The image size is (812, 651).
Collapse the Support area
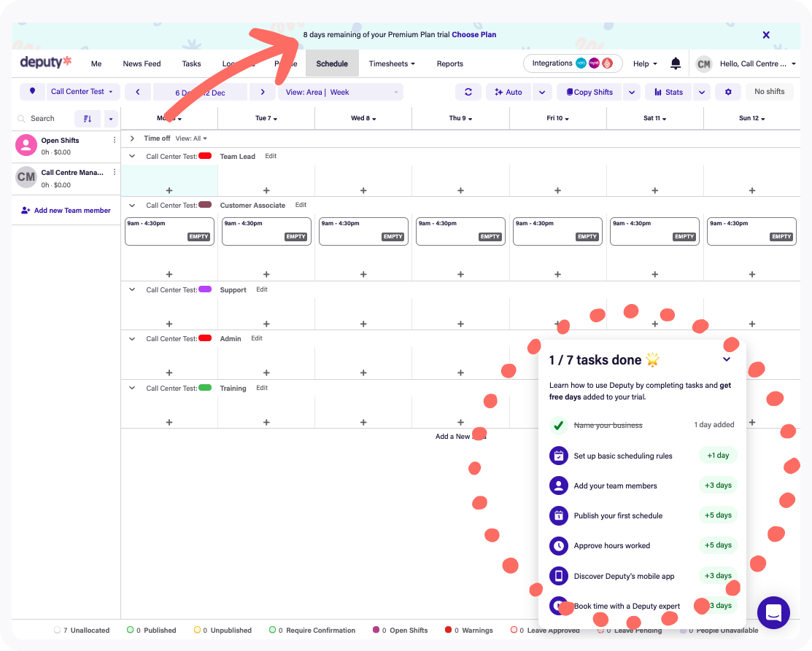(132, 290)
